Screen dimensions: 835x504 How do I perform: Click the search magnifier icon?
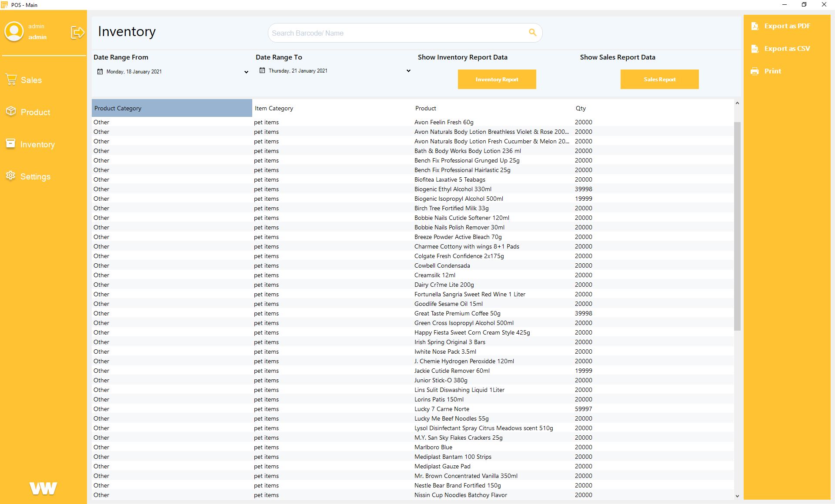[532, 33]
